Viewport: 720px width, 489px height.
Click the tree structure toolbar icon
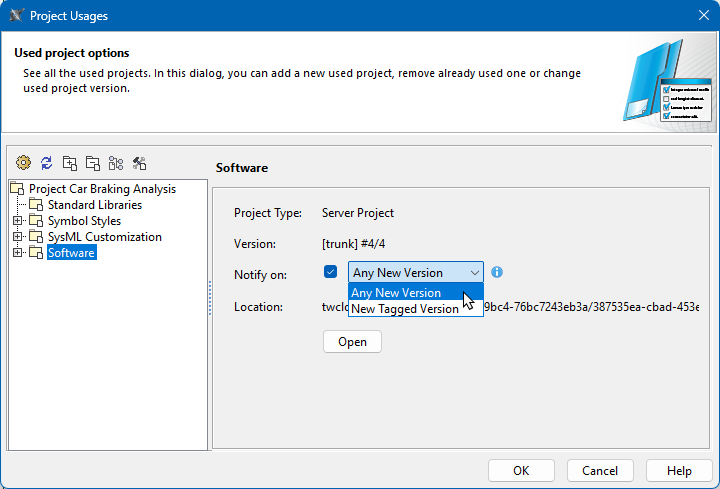[x=116, y=163]
